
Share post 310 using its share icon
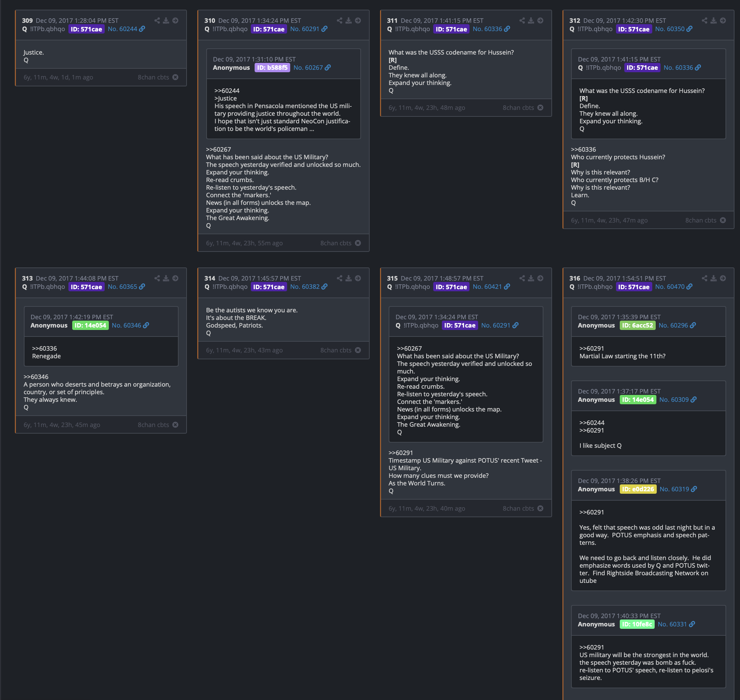[340, 20]
